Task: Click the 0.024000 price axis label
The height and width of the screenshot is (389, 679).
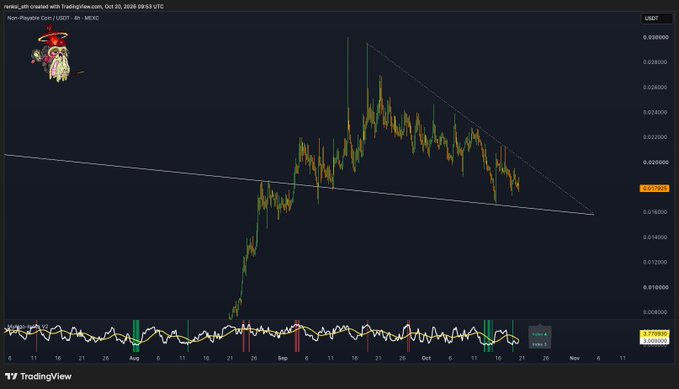Action: (656, 112)
